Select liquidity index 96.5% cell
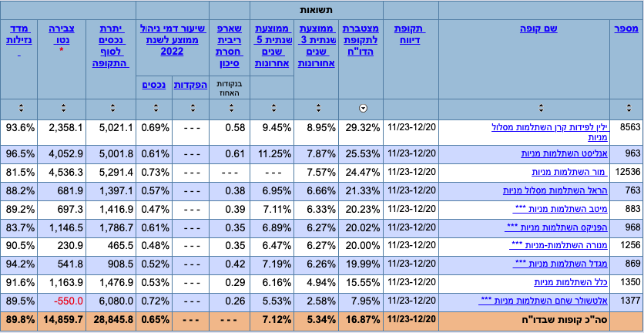This screenshot has width=644, height=333. [x=19, y=154]
